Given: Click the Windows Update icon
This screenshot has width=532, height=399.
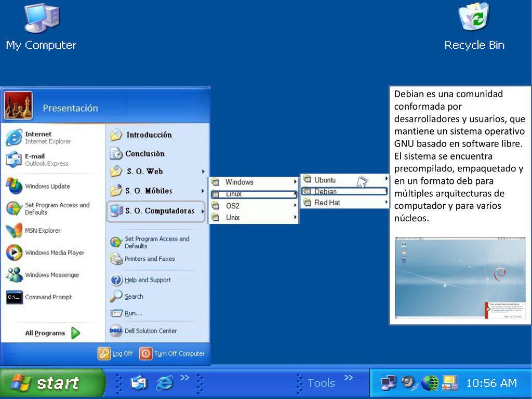Looking at the screenshot, I should click(14, 186).
